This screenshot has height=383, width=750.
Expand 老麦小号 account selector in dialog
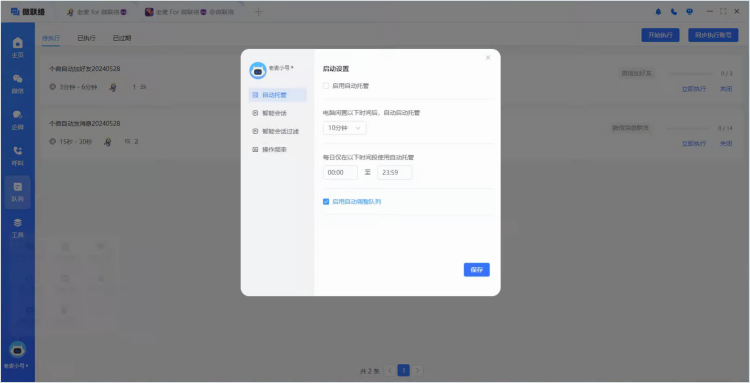(281, 68)
